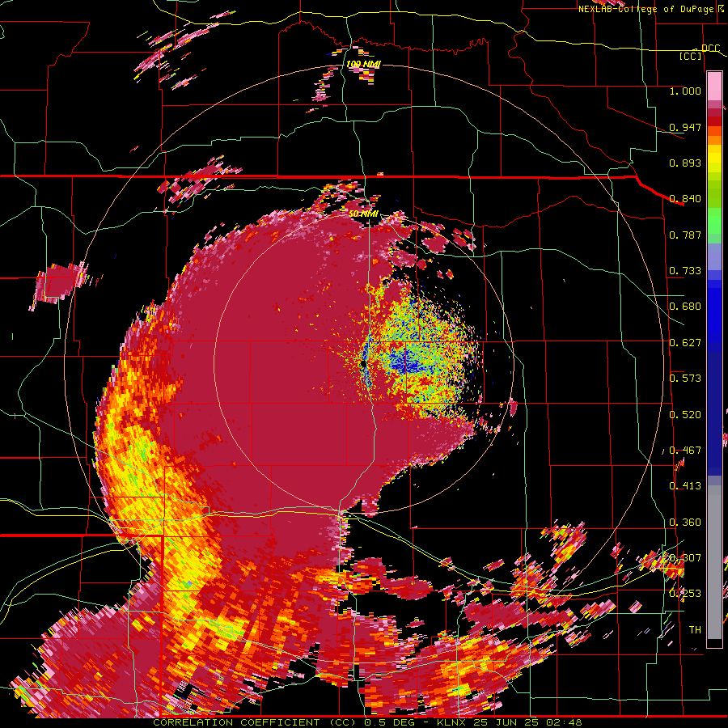Select the 1.000 scale value
Image resolution: width=728 pixels, height=728 pixels.
pyautogui.click(x=685, y=91)
